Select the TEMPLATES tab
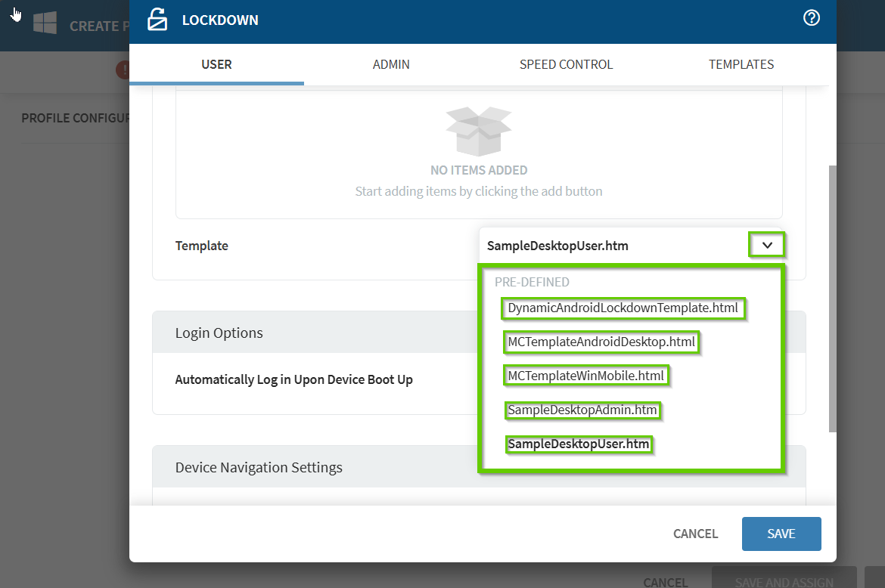The height and width of the screenshot is (588, 885). (741, 64)
